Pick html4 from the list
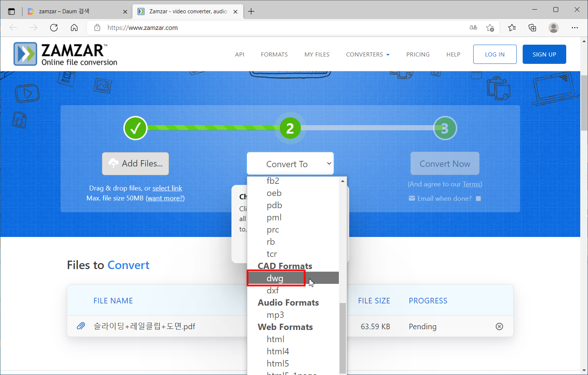 293,351
